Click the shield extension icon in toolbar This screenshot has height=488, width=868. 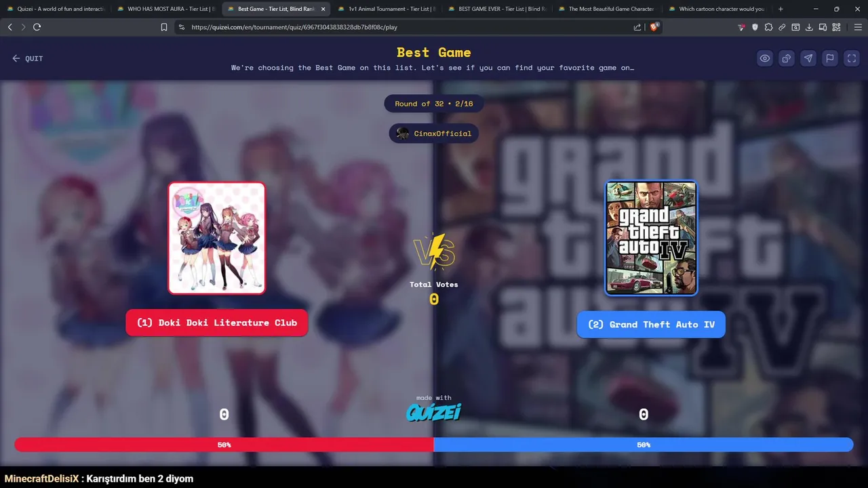point(755,27)
